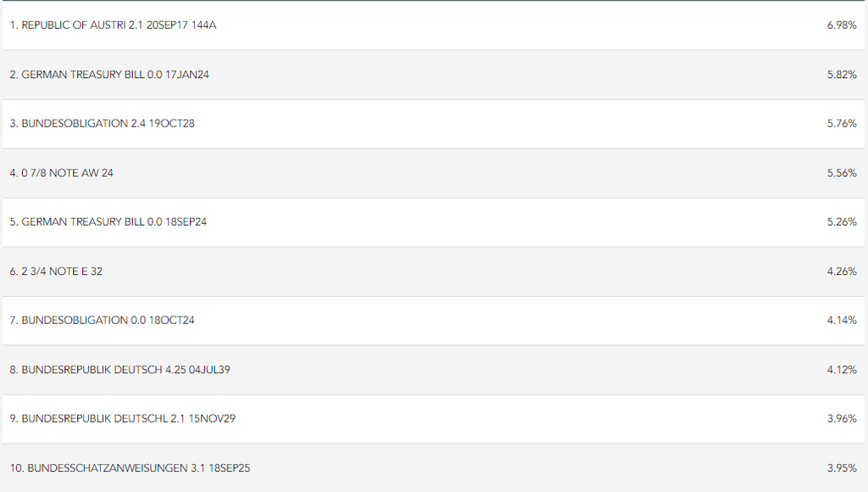
Task: Select the 5.76% percentage figure
Action: coord(842,124)
